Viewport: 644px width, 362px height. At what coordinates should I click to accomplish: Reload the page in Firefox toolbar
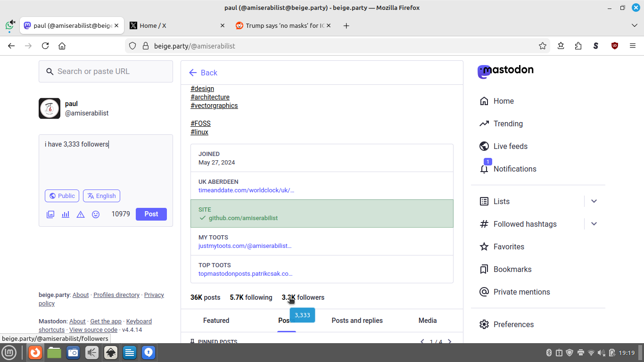click(x=45, y=46)
